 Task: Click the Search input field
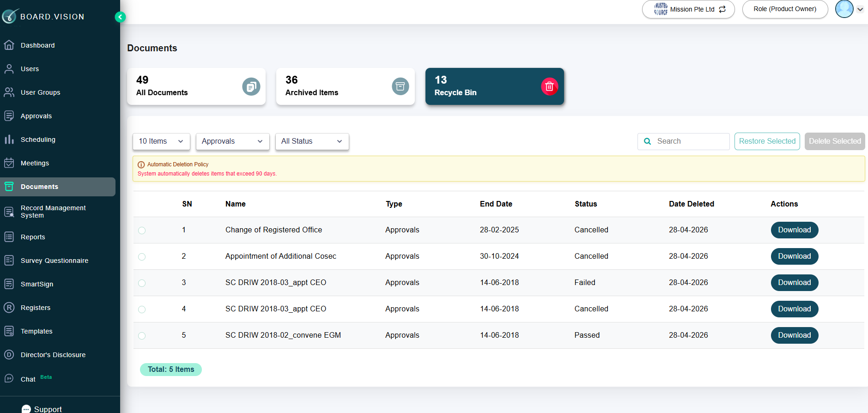tap(683, 141)
